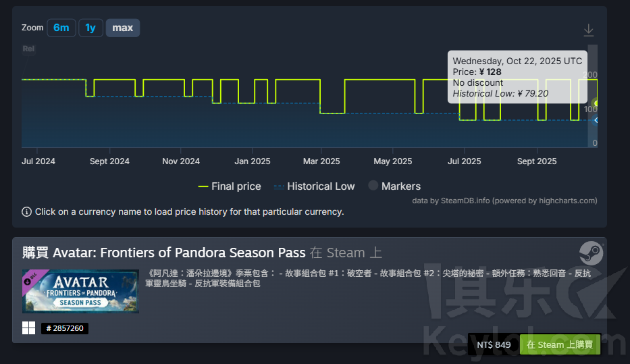Switch chart zoom to 1y
This screenshot has width=630, height=364.
pos(90,28)
